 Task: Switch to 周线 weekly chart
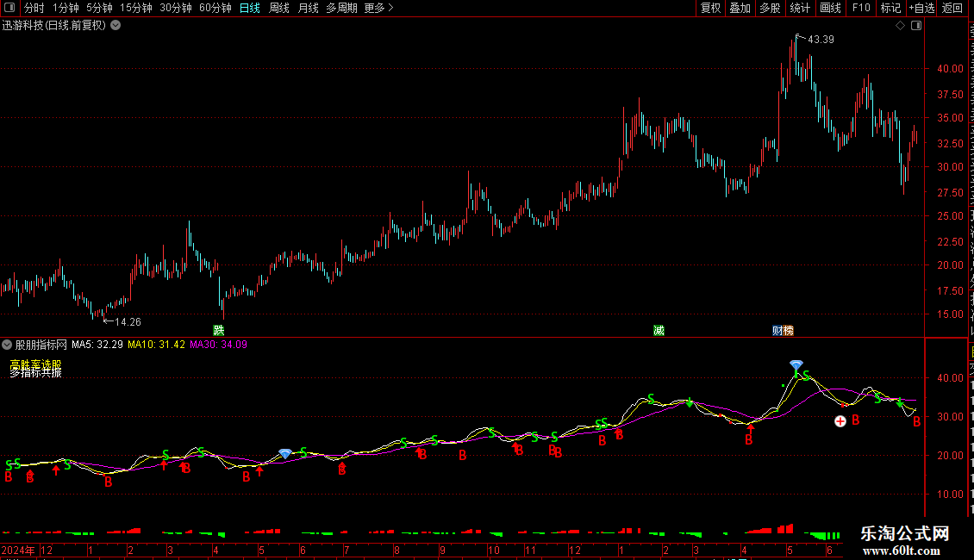point(279,8)
